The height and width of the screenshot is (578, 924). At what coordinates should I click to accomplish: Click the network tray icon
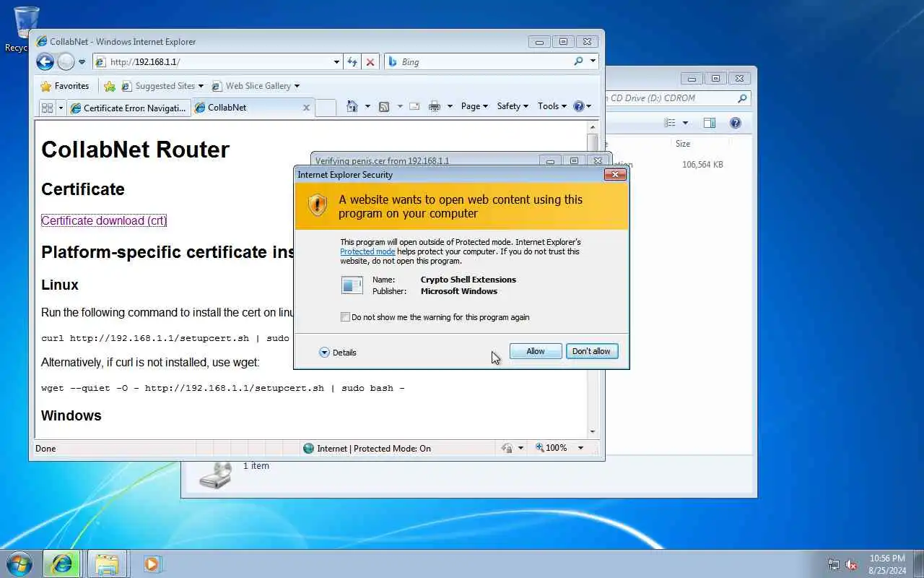click(x=834, y=564)
